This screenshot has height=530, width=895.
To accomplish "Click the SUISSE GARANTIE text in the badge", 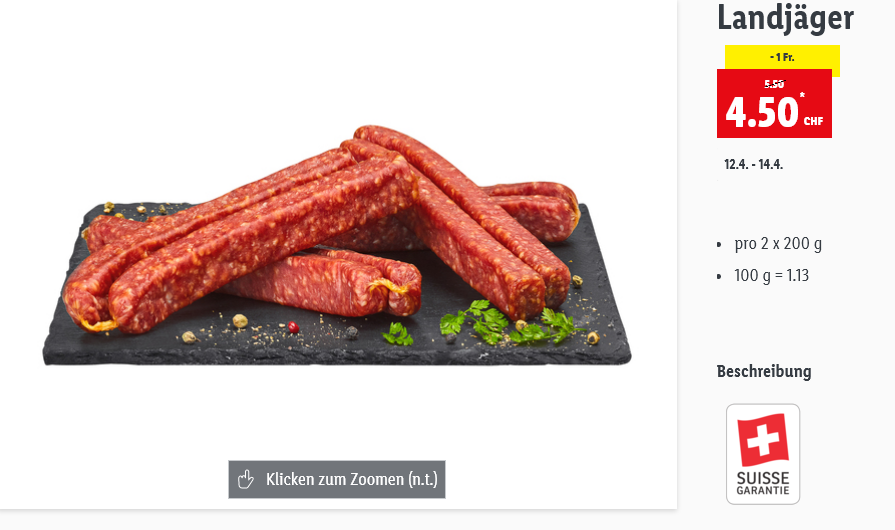I will (763, 483).
